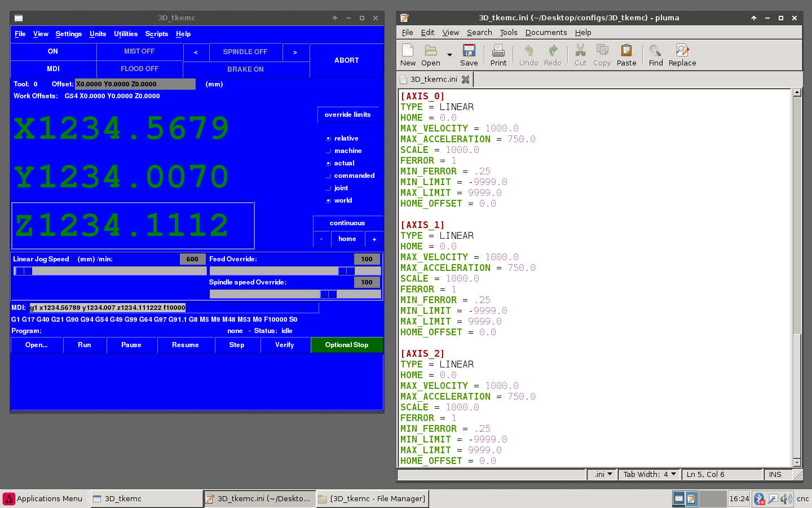Open the Documents menu in pluma
The image size is (812, 508).
[x=546, y=33]
